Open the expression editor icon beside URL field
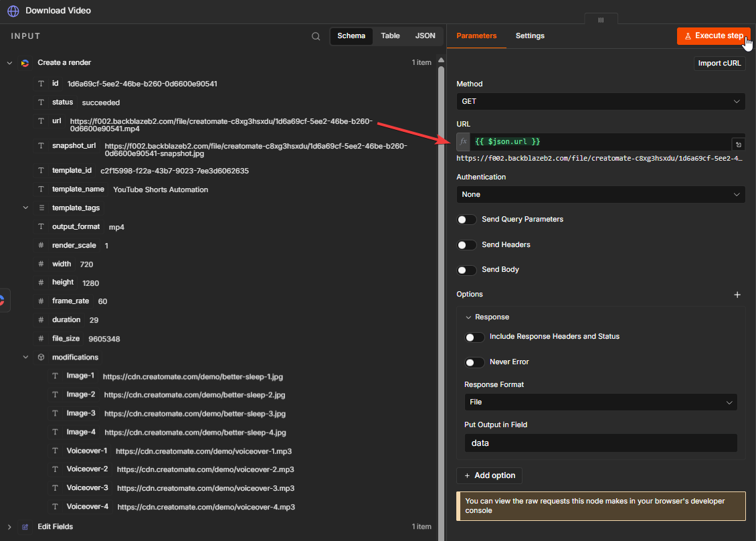Image resolution: width=756 pixels, height=541 pixels. tap(738, 145)
